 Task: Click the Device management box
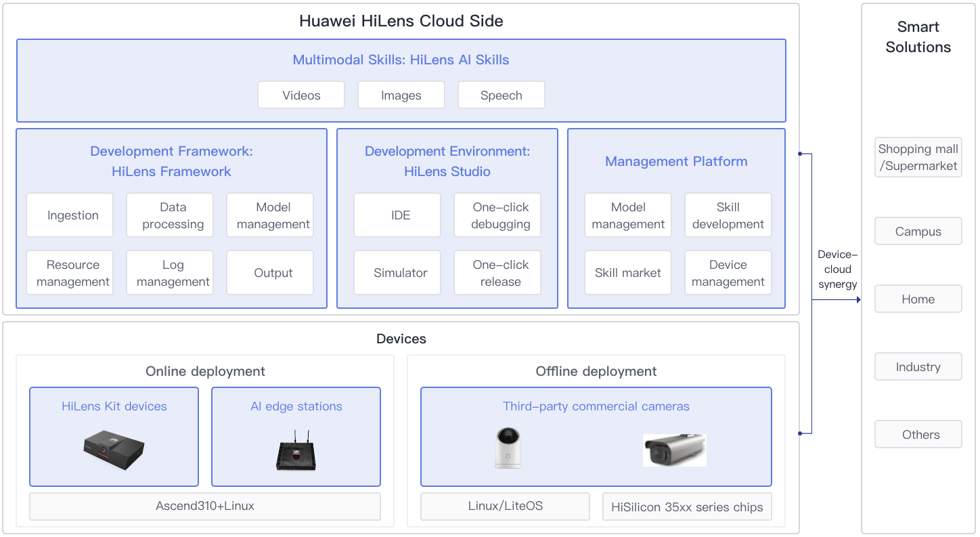click(x=728, y=273)
